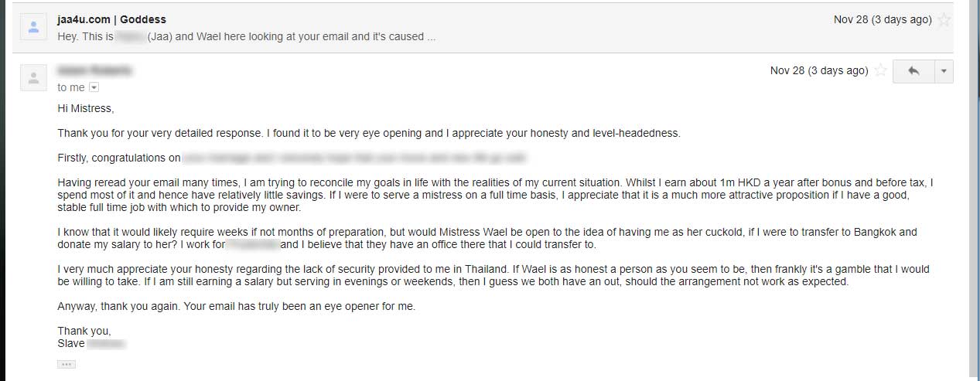Image resolution: width=980 pixels, height=381 pixels.
Task: Show trimmed content ellipsis button
Action: click(x=67, y=364)
